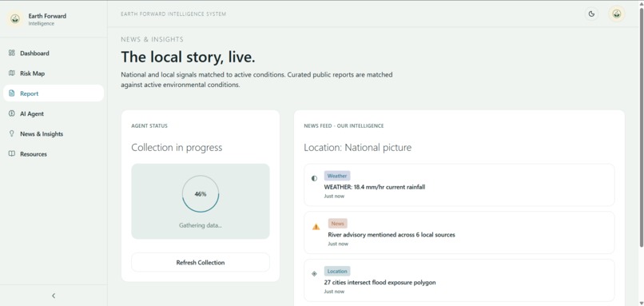
Task: Click the page vertical scrollbar
Action: tap(641, 127)
